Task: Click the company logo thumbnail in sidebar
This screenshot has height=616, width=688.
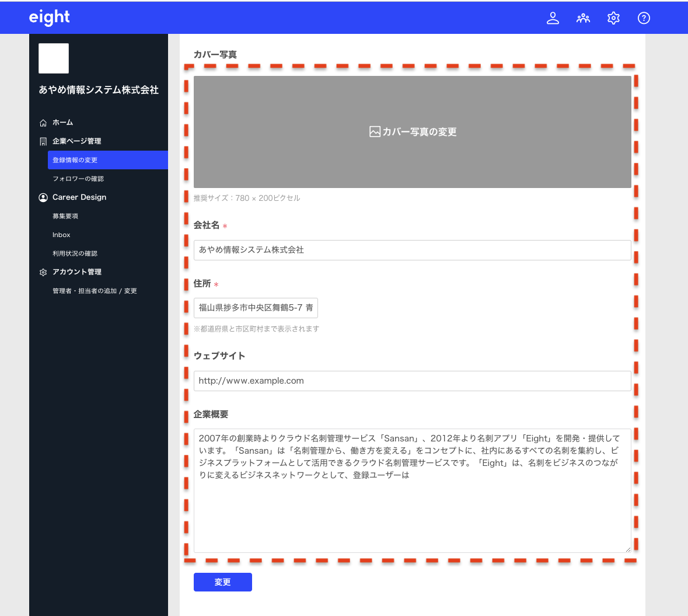Action: [x=54, y=58]
